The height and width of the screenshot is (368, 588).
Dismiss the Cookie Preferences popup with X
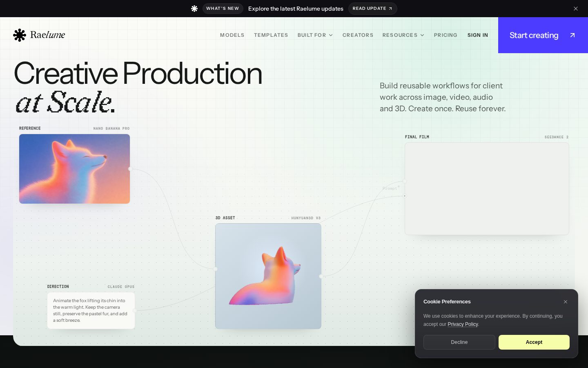pos(566,302)
